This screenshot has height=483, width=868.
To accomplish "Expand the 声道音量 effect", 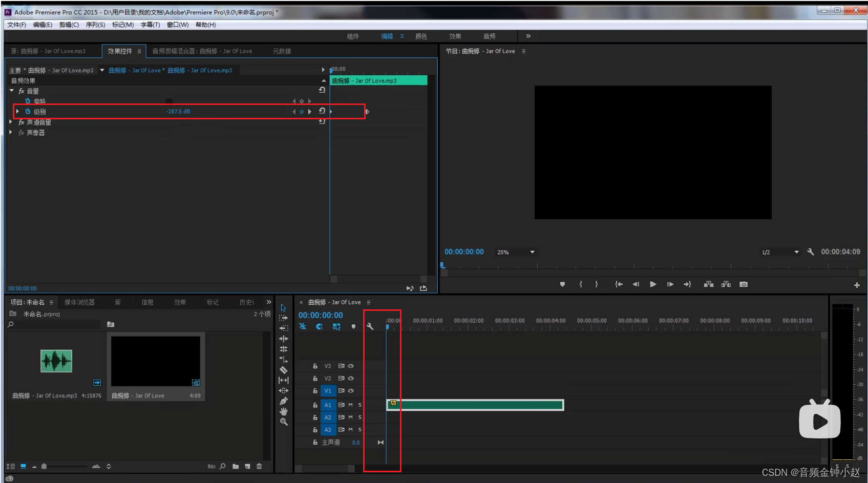I will [11, 122].
